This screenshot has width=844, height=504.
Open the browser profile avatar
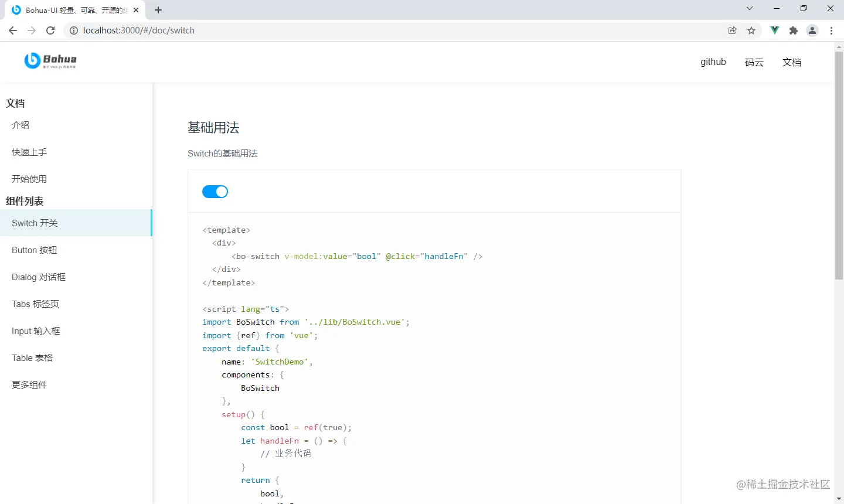pos(812,30)
